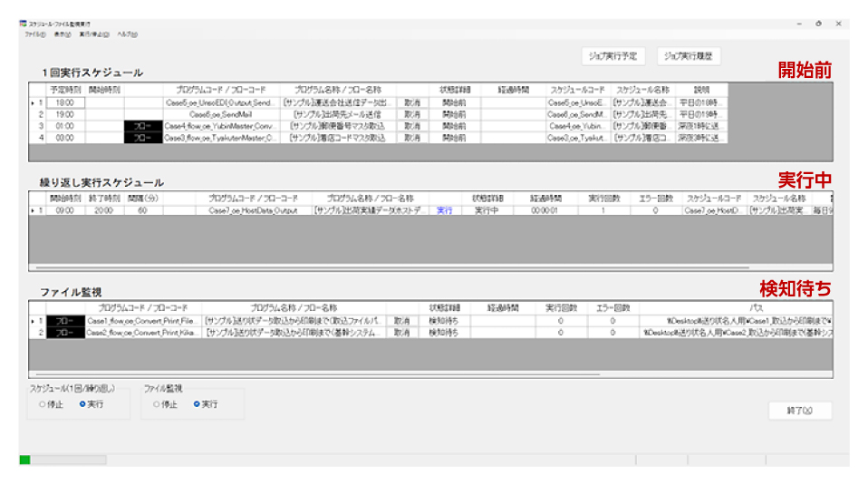
Task: Click the 実行 link in Case7 HostData row
Action: click(444, 210)
